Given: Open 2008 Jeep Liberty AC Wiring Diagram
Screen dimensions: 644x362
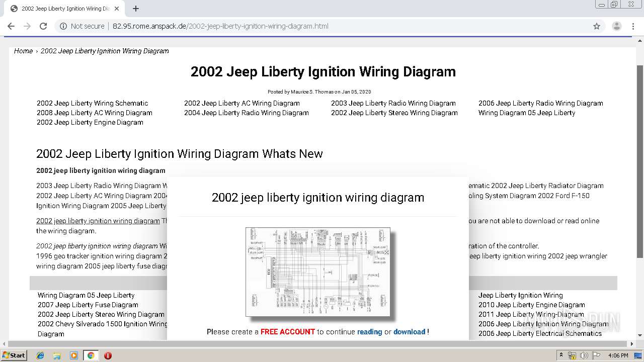Looking at the screenshot, I should [95, 113].
